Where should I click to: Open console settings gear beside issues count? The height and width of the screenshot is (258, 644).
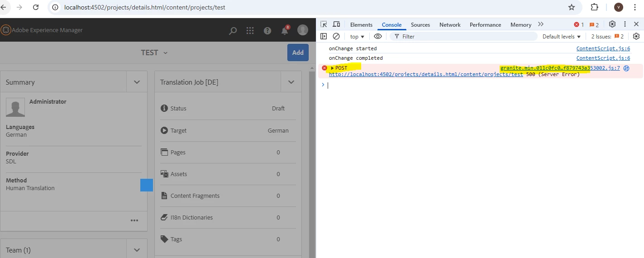[636, 36]
